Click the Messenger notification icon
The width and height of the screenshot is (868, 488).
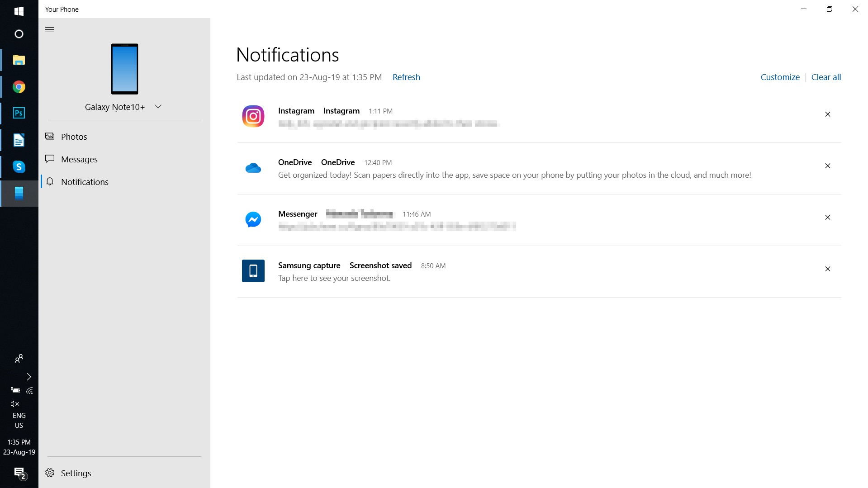253,220
